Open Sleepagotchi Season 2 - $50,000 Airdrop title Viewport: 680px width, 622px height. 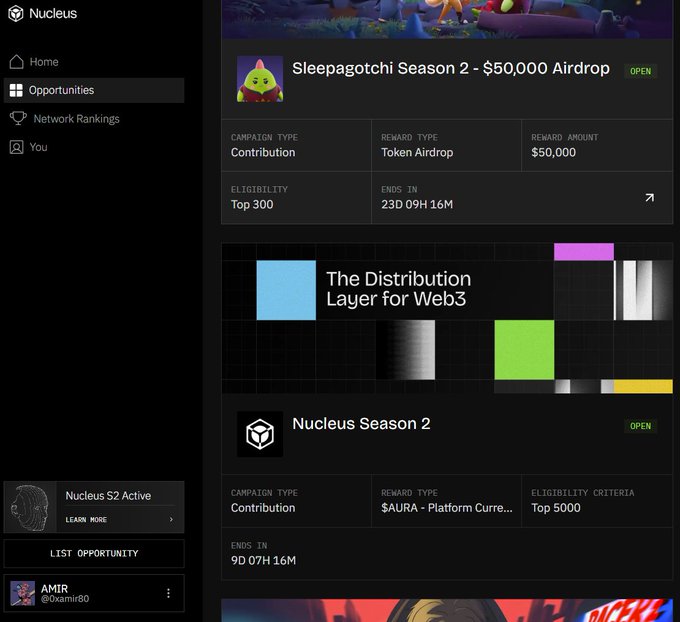click(x=451, y=68)
